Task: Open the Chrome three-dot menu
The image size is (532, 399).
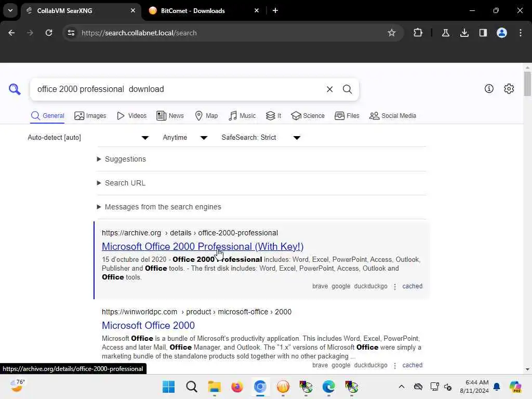Action: 521,33
